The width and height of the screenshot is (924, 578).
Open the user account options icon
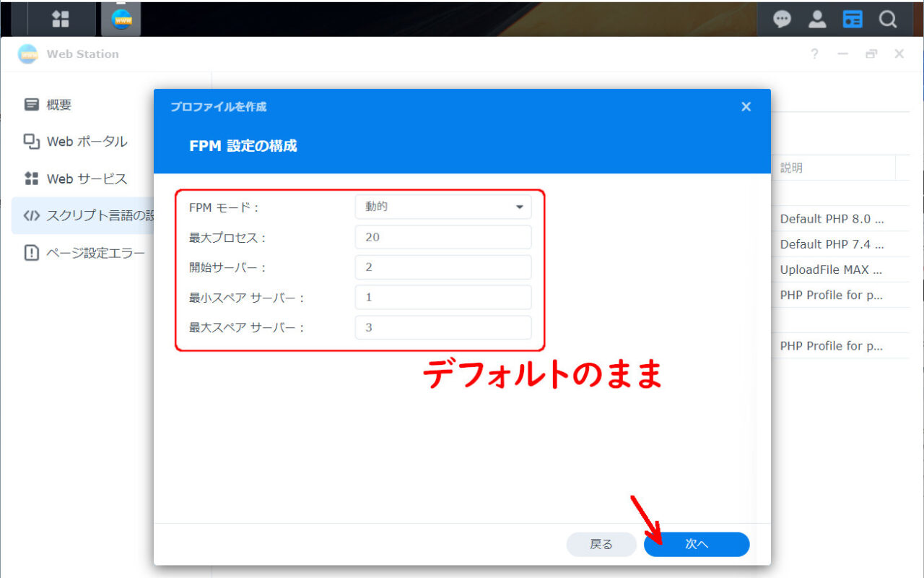coord(817,20)
